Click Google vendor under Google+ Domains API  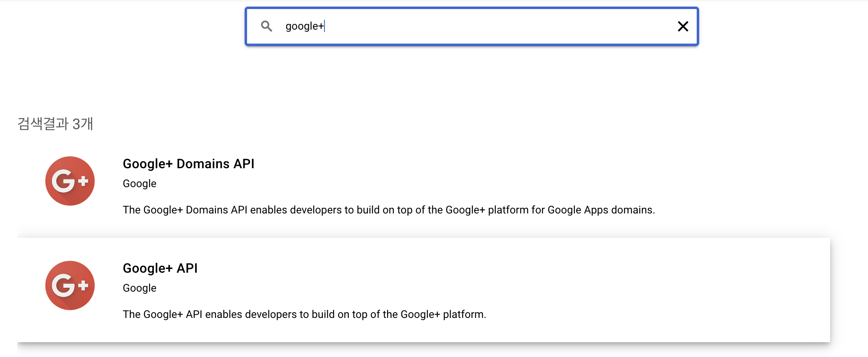click(x=140, y=183)
